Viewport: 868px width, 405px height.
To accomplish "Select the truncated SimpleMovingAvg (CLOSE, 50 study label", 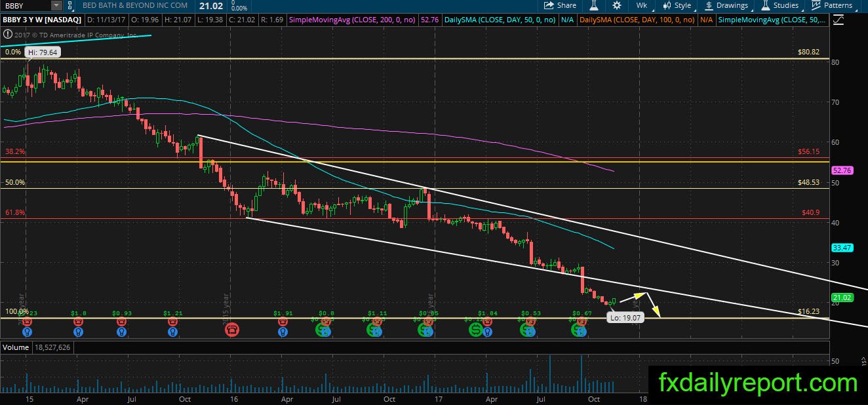I will click(772, 20).
